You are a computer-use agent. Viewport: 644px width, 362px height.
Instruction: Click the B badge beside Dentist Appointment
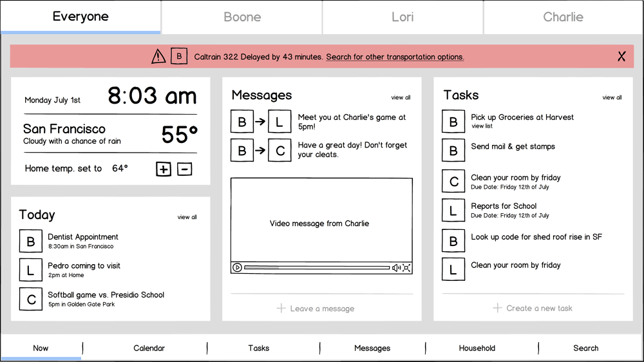[30, 242]
